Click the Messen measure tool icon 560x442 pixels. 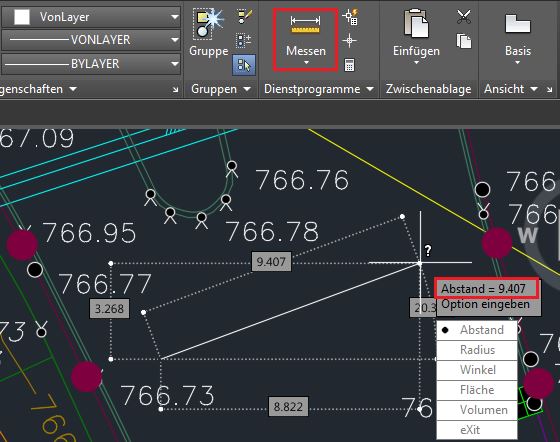point(305,25)
